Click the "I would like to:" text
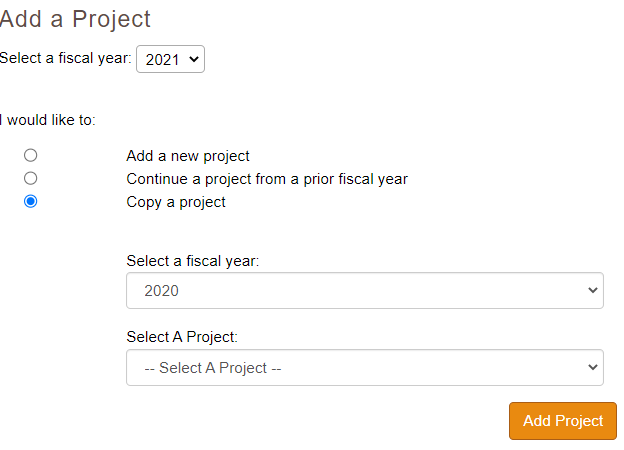The image size is (624, 450). [x=48, y=120]
